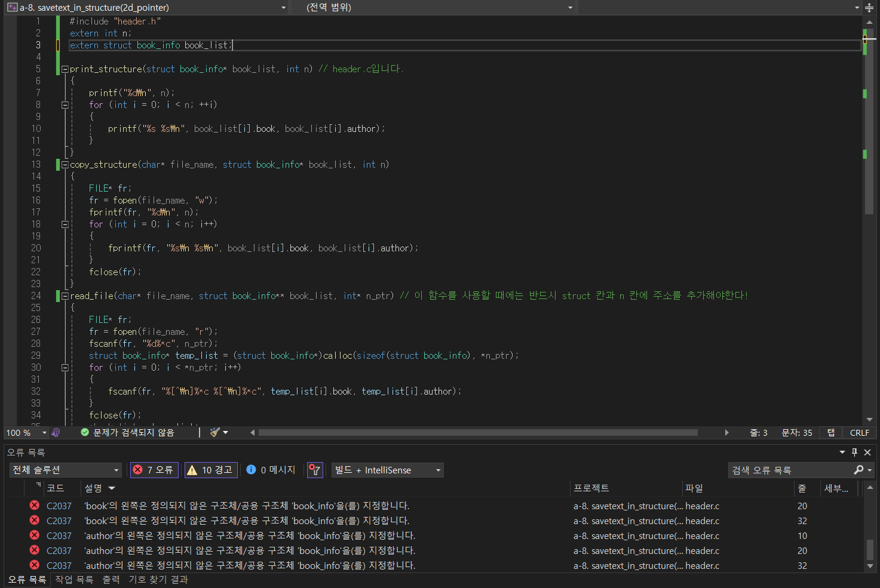Click the horizontal scrollbar right arrow
Image resolution: width=880 pixels, height=588 pixels.
tap(726, 433)
